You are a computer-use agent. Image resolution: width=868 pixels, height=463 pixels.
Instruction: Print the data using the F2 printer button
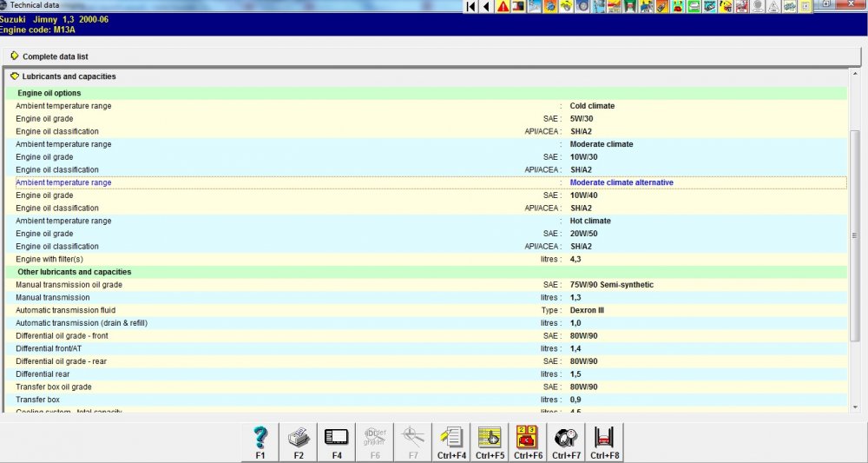299,442
